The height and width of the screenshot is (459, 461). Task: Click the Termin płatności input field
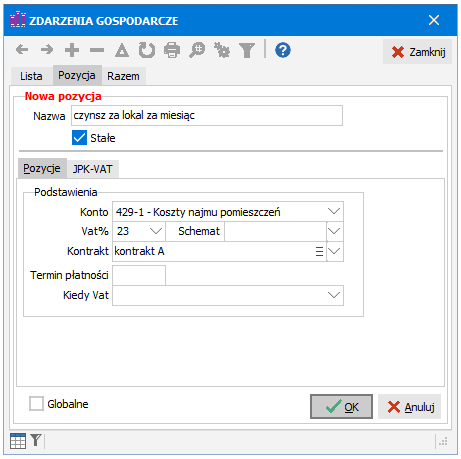click(139, 275)
